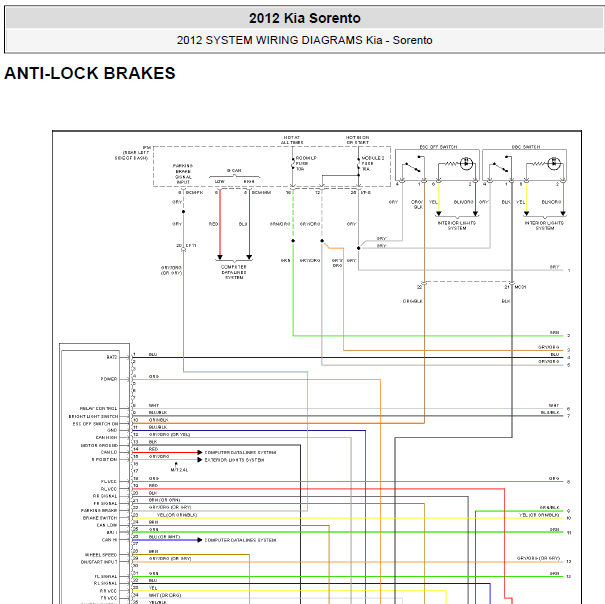The height and width of the screenshot is (604, 605).
Task: Click 'COMPUTER DATALINES SYSTEM' beside pin 26
Action: (x=240, y=540)
